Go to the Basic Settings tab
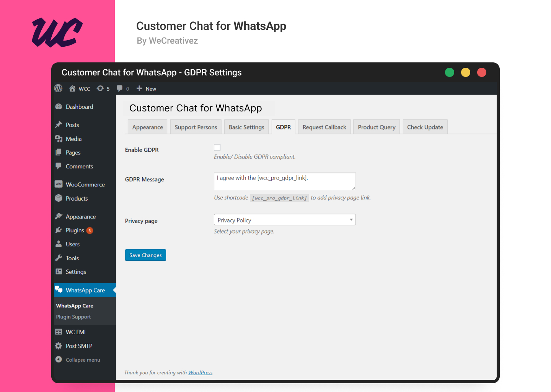This screenshot has width=551, height=392. [246, 127]
